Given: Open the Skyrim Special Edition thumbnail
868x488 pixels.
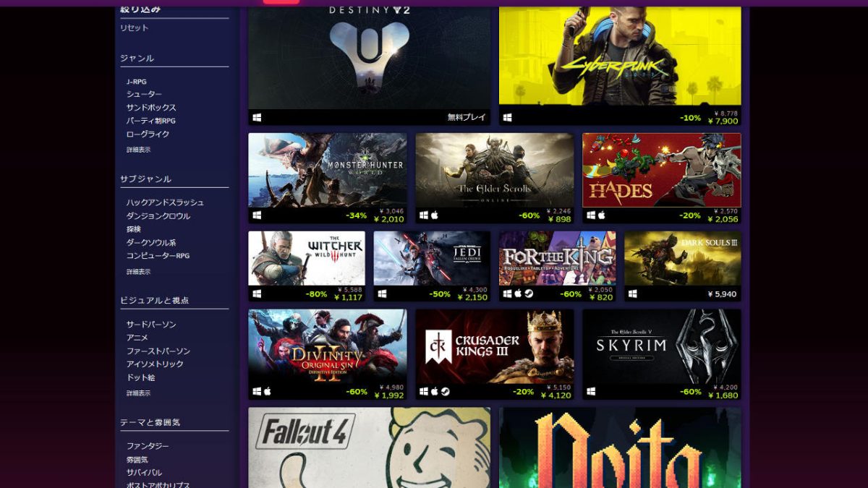Looking at the screenshot, I should [x=662, y=346].
